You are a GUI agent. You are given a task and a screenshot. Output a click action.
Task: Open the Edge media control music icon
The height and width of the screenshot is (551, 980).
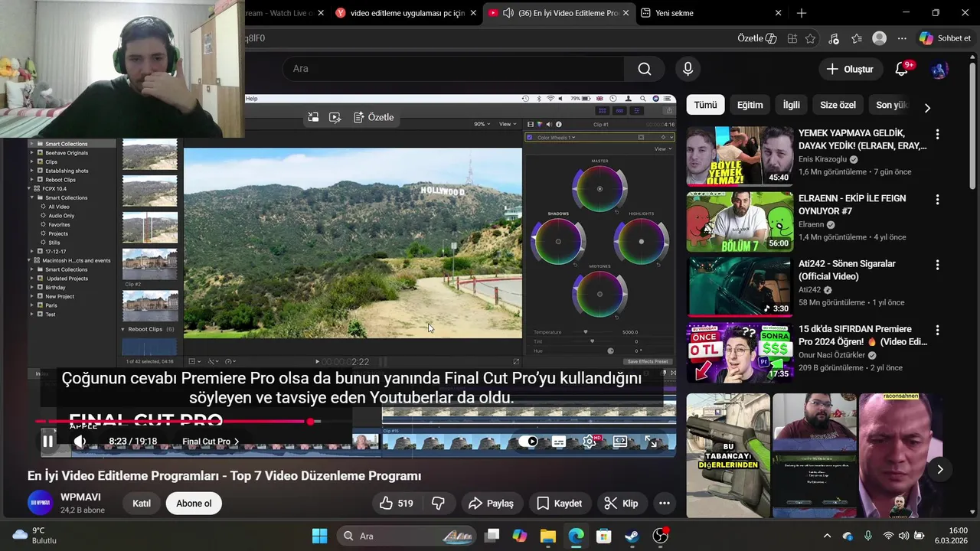click(x=834, y=38)
